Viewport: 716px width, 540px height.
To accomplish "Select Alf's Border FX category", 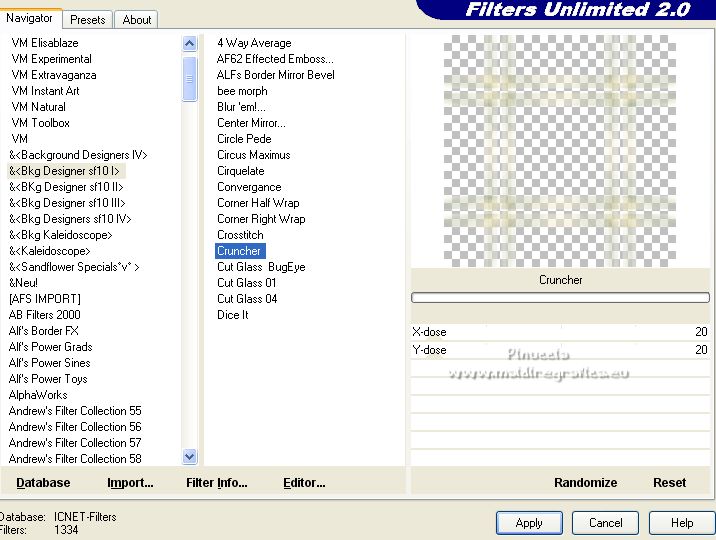I will point(43,330).
